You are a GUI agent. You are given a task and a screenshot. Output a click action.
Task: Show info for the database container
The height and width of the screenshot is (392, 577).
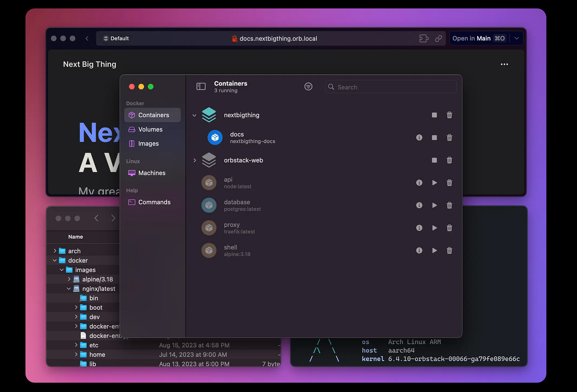pos(419,205)
